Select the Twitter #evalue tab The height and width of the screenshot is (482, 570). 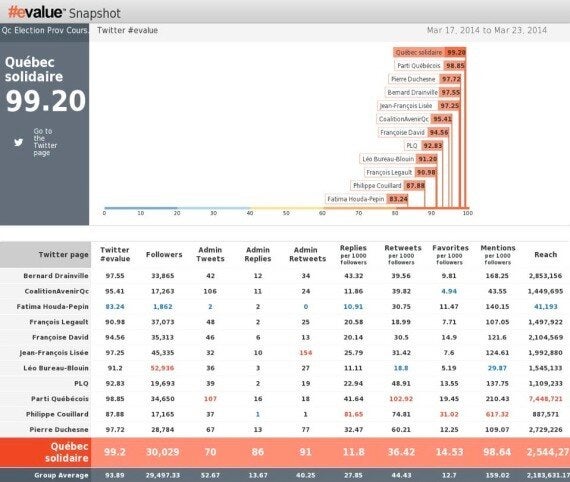[x=128, y=31]
